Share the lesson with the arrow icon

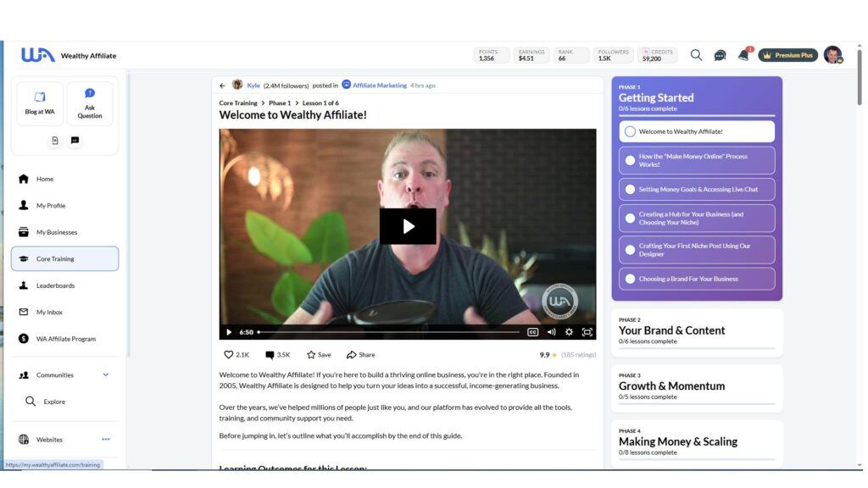click(360, 355)
